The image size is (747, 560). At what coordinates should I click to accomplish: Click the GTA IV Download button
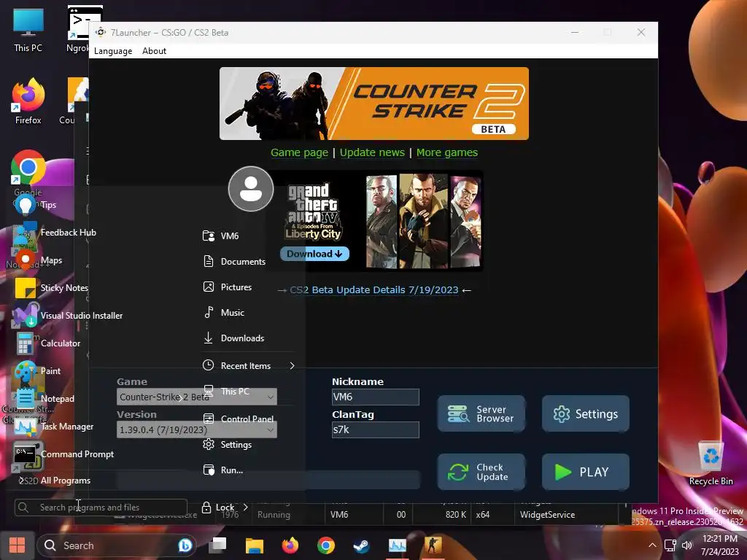click(314, 254)
